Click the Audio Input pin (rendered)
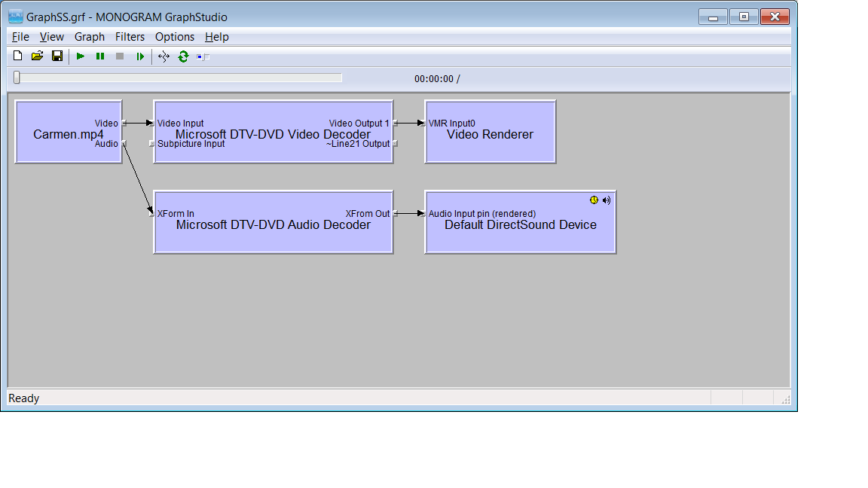 [x=423, y=214]
